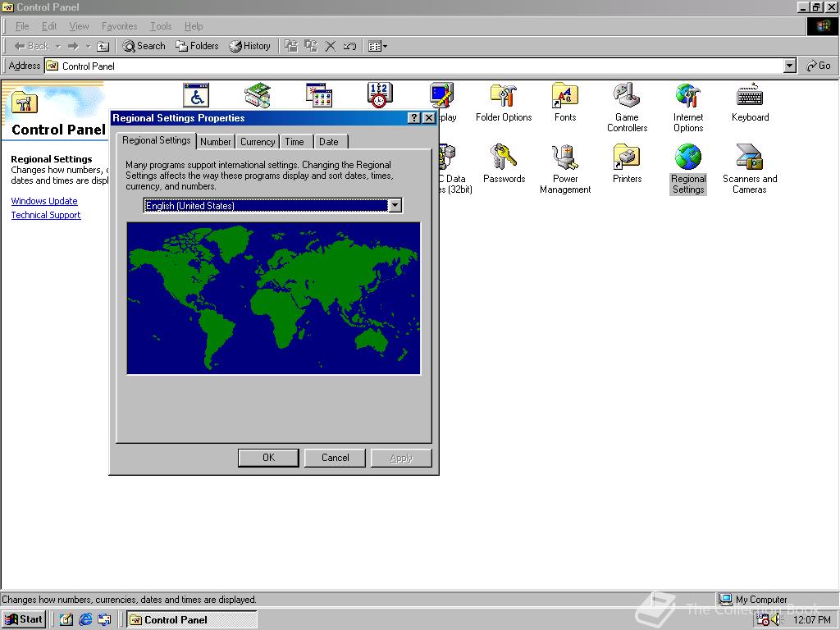Select the Number tab
Viewport: 840px width, 630px height.
(x=216, y=141)
